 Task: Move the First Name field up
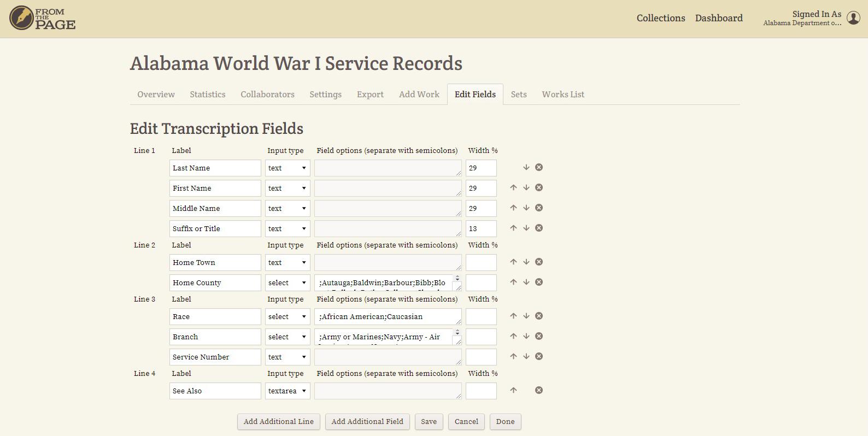pos(513,188)
